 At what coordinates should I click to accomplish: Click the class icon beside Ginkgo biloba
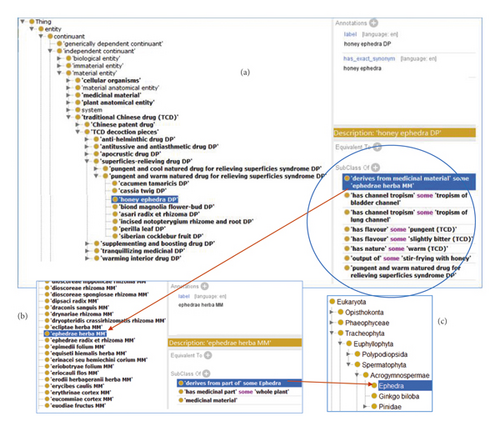374,396
